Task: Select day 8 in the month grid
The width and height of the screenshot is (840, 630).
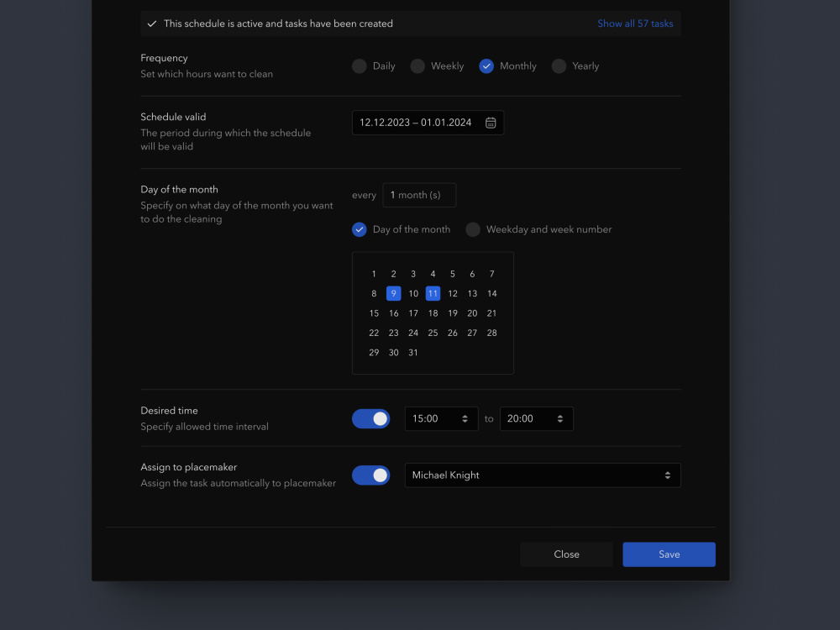Action: 374,293
